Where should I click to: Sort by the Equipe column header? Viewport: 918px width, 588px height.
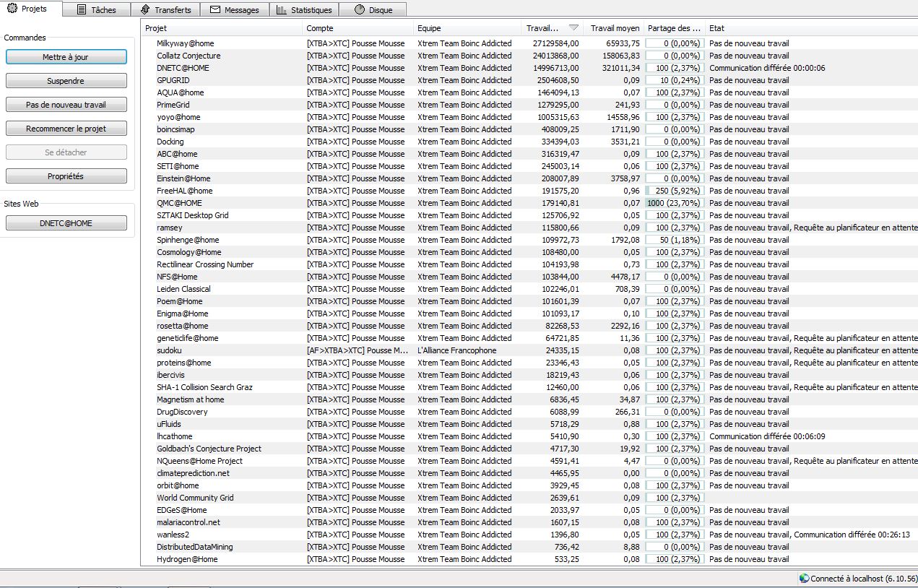[468, 28]
